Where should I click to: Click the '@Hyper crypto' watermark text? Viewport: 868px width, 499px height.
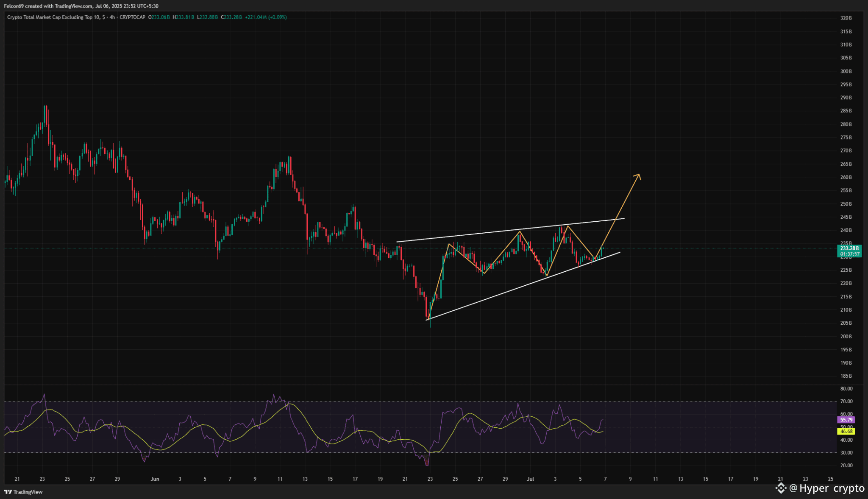[826, 488]
